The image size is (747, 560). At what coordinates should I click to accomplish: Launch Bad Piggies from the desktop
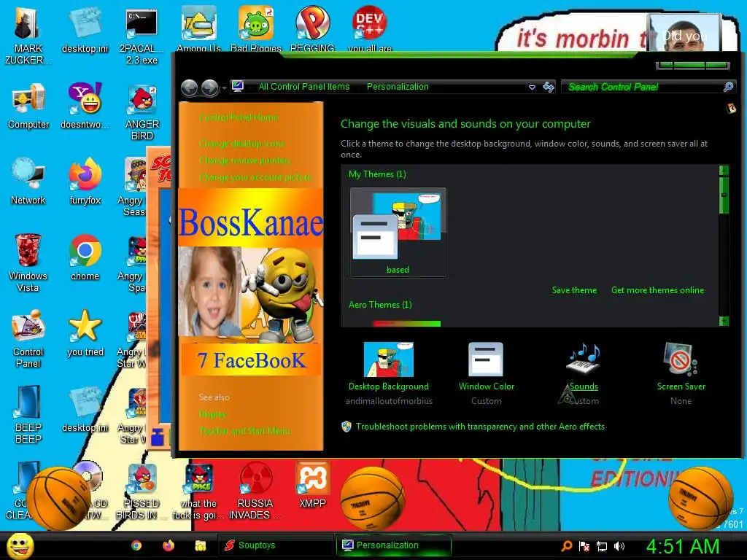(256, 28)
